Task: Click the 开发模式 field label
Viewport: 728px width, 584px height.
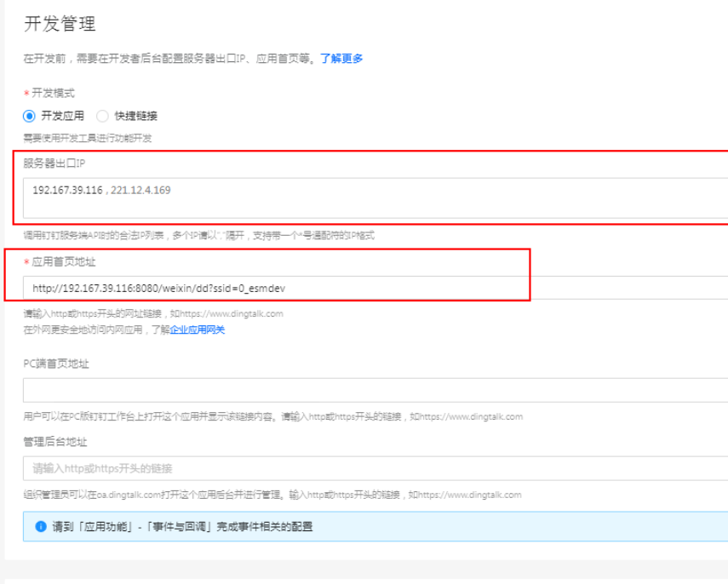Action: click(53, 93)
